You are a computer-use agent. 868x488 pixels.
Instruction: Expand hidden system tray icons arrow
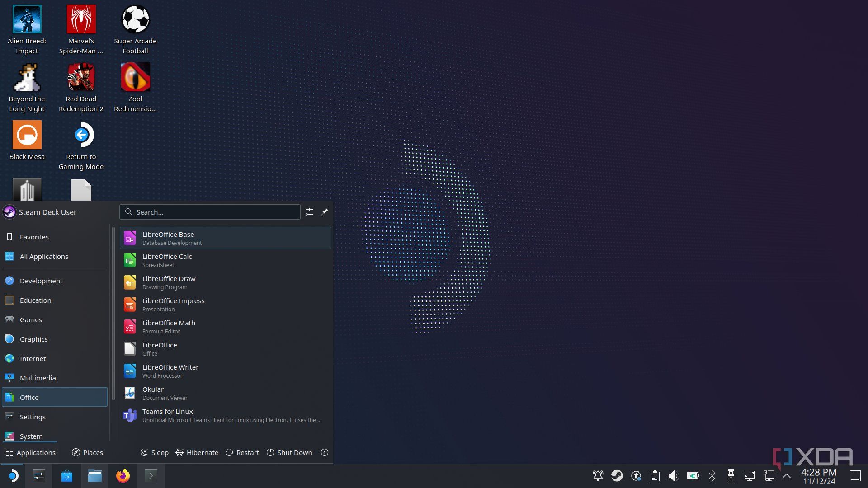point(787,476)
